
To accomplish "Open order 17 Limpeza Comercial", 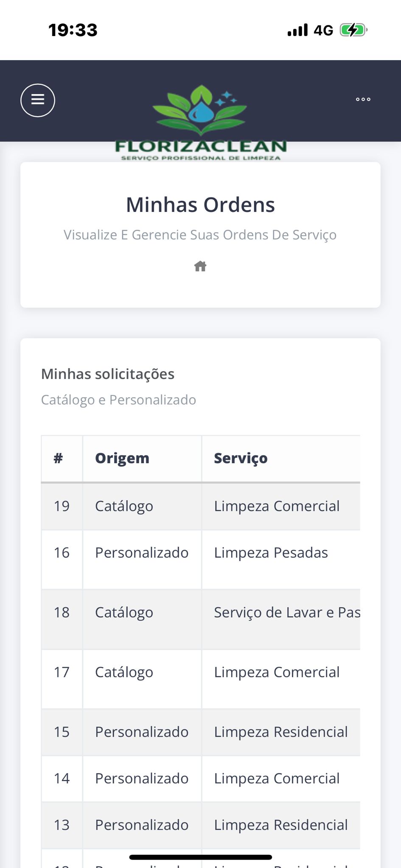I will pos(276,672).
